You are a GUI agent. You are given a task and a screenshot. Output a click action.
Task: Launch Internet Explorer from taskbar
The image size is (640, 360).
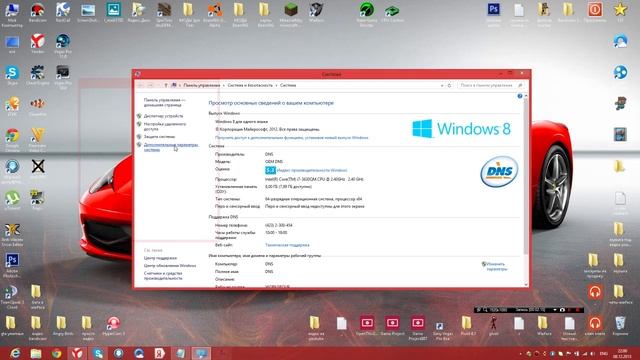[x=15, y=353]
